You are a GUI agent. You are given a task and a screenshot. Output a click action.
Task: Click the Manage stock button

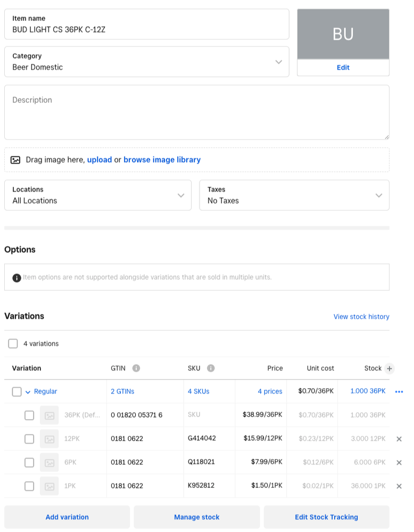click(x=197, y=517)
